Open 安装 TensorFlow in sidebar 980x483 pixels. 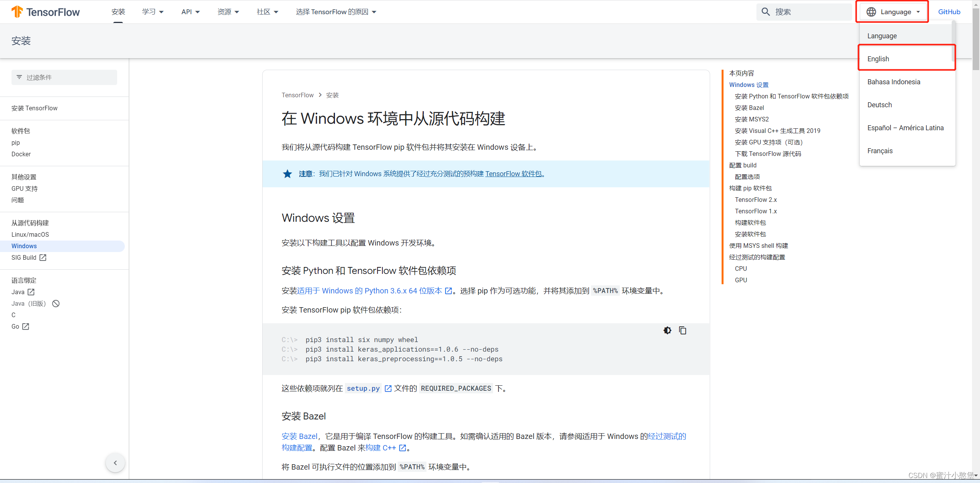click(34, 108)
